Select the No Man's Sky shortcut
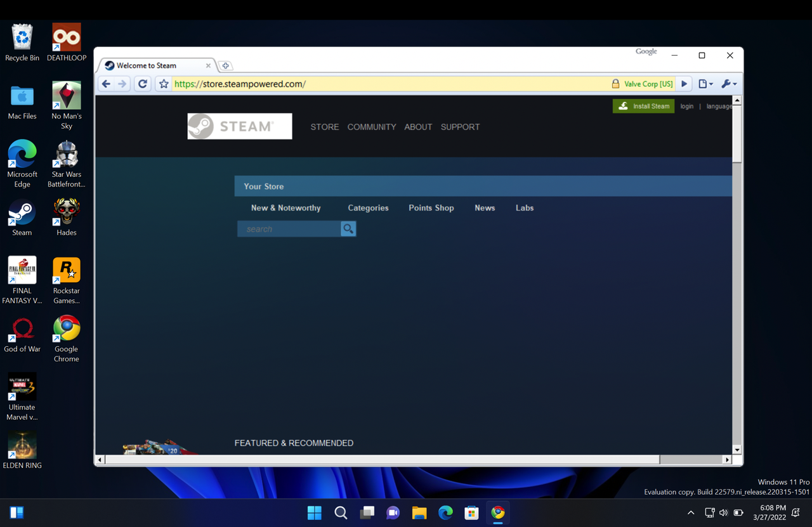 [x=67, y=106]
